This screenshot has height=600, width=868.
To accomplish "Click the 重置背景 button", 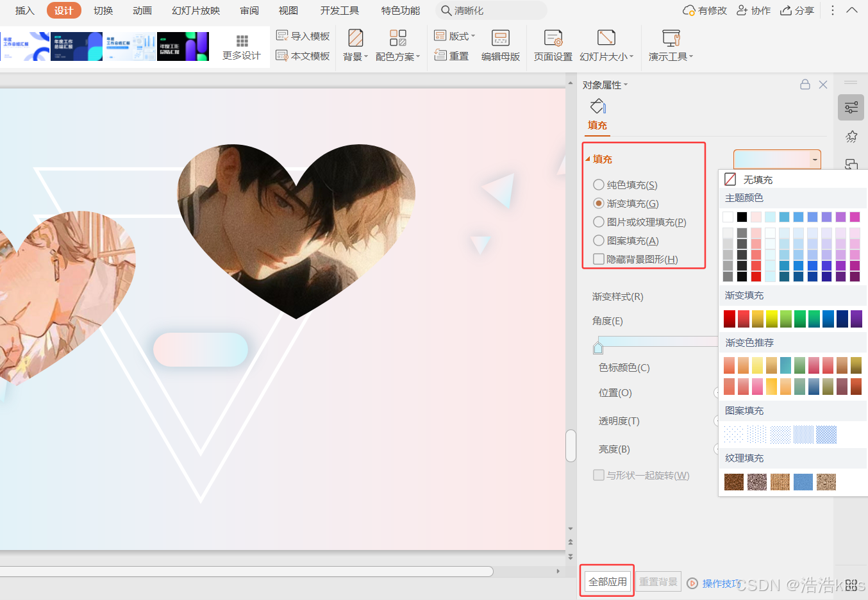I will point(658,581).
